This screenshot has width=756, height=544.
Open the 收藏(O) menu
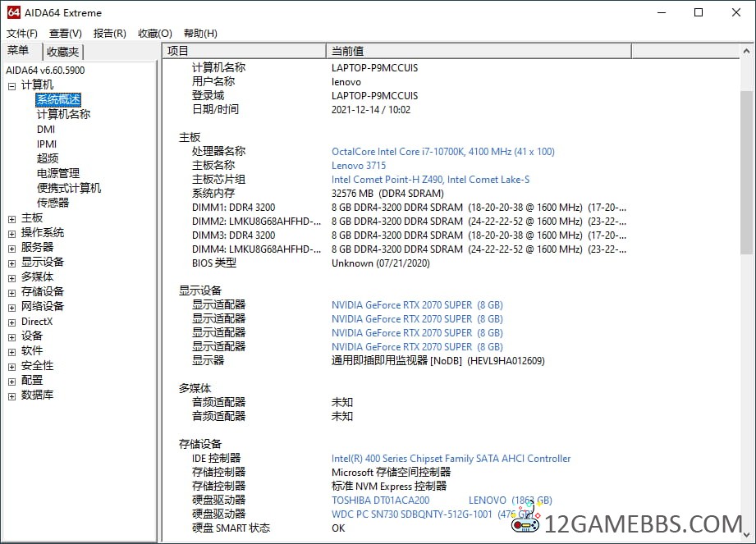(155, 34)
